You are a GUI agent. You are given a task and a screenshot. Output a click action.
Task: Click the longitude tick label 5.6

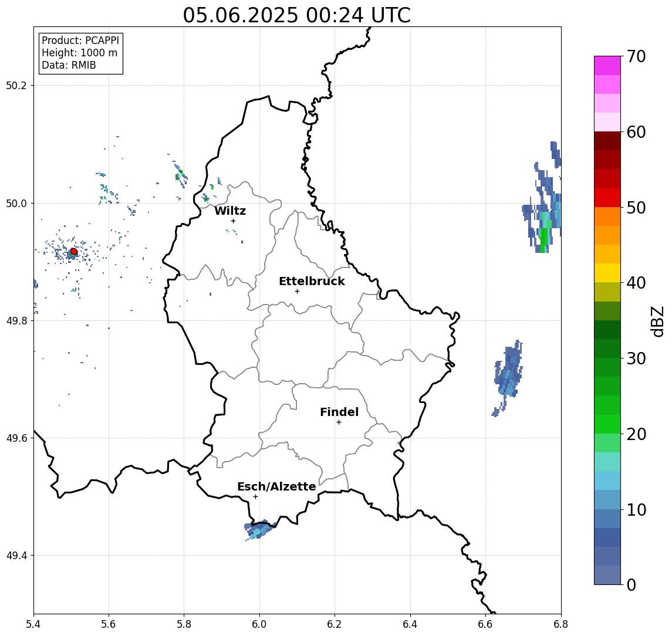pos(109,624)
